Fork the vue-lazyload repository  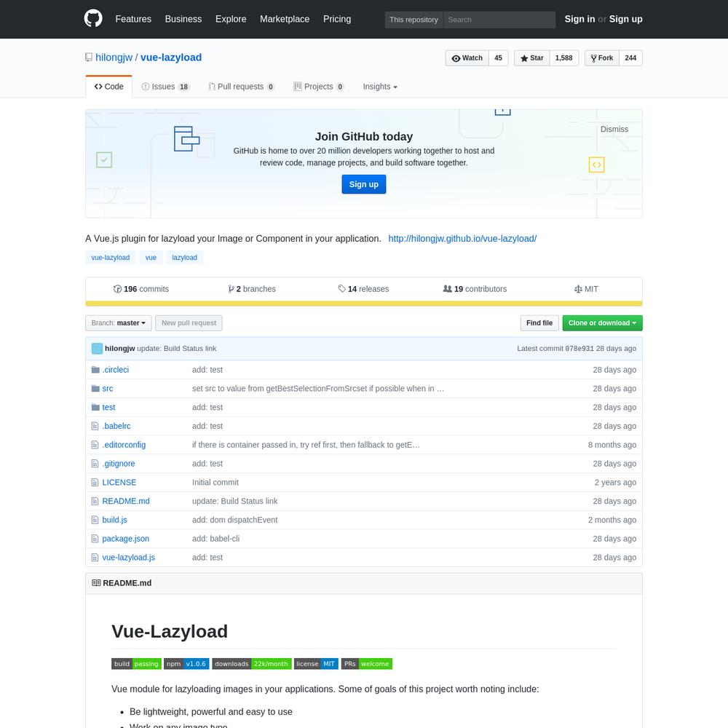point(602,58)
